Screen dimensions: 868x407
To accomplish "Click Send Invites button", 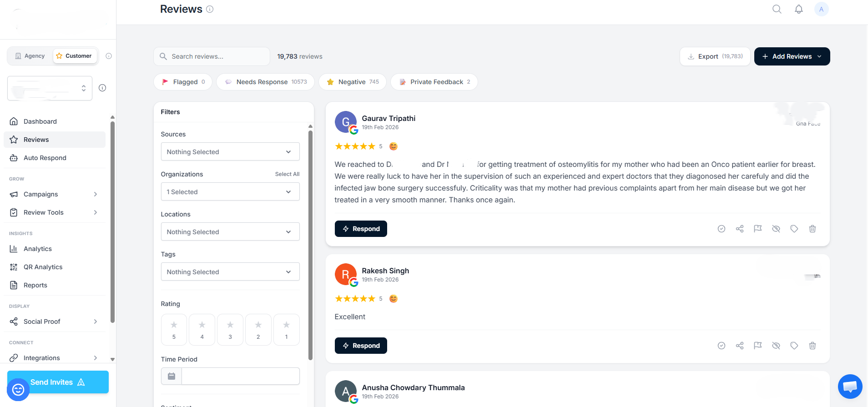I will (58, 382).
